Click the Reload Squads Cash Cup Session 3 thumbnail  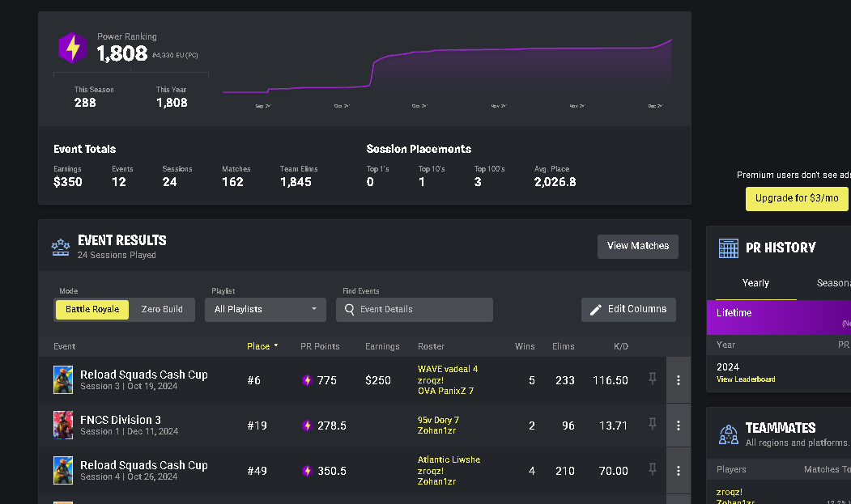click(x=63, y=379)
